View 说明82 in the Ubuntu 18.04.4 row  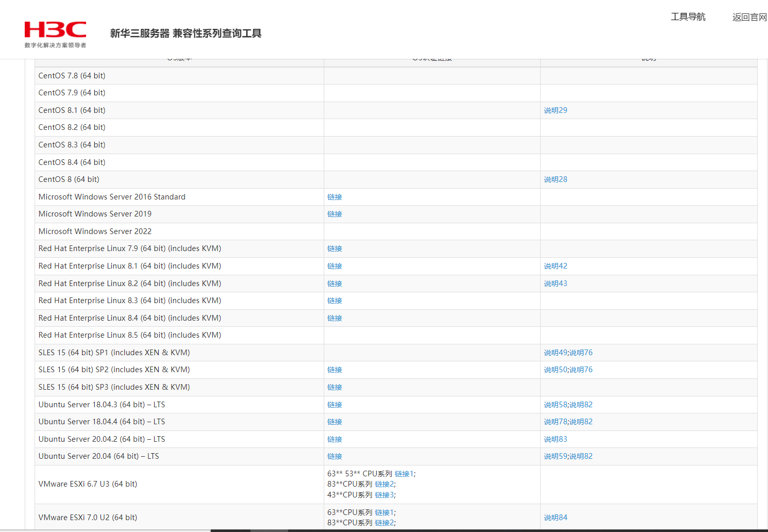pyautogui.click(x=581, y=422)
